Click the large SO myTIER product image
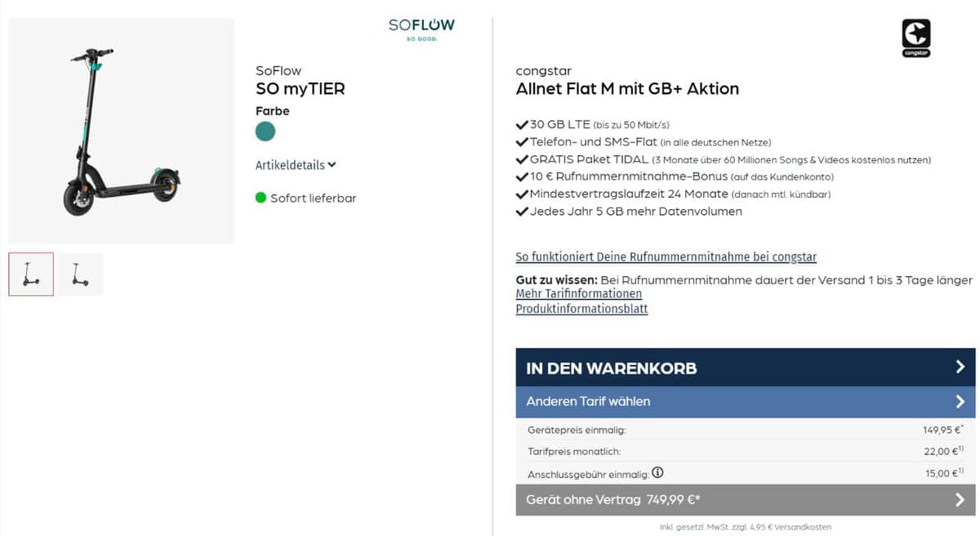The width and height of the screenshot is (980, 536). [121, 129]
